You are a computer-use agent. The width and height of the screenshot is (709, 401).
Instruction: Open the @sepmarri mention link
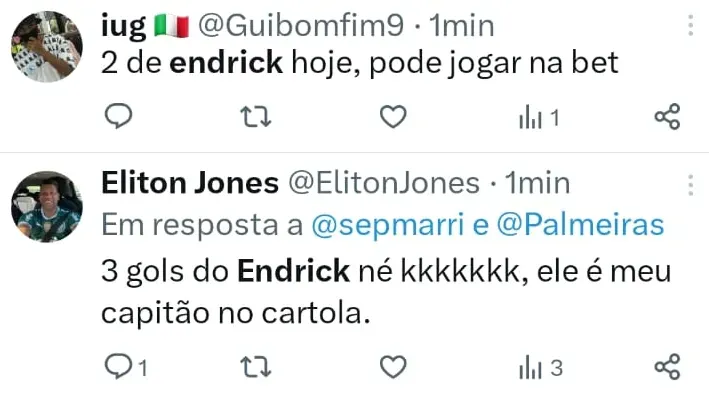point(388,225)
